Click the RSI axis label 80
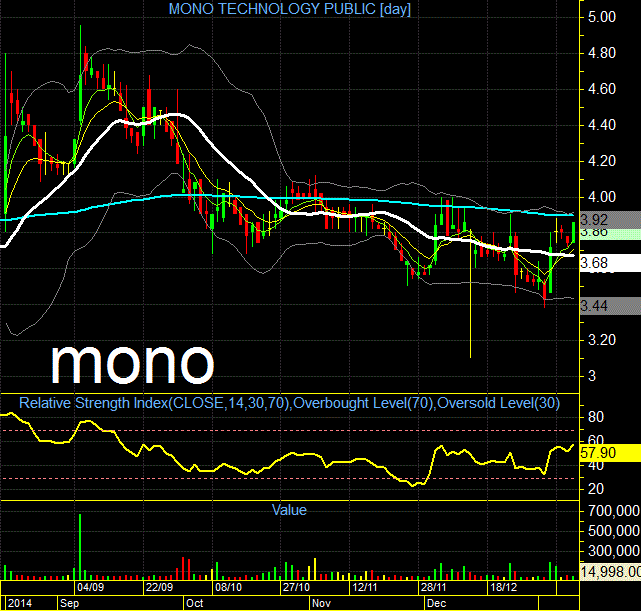Screen dimensions: 641x611 [596, 417]
